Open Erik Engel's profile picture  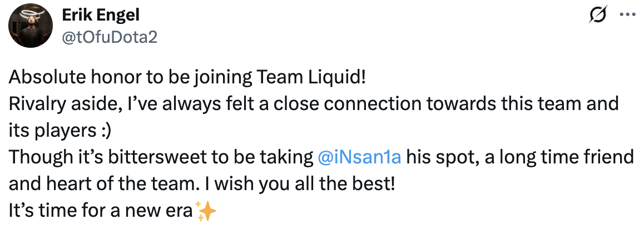pyautogui.click(x=30, y=27)
